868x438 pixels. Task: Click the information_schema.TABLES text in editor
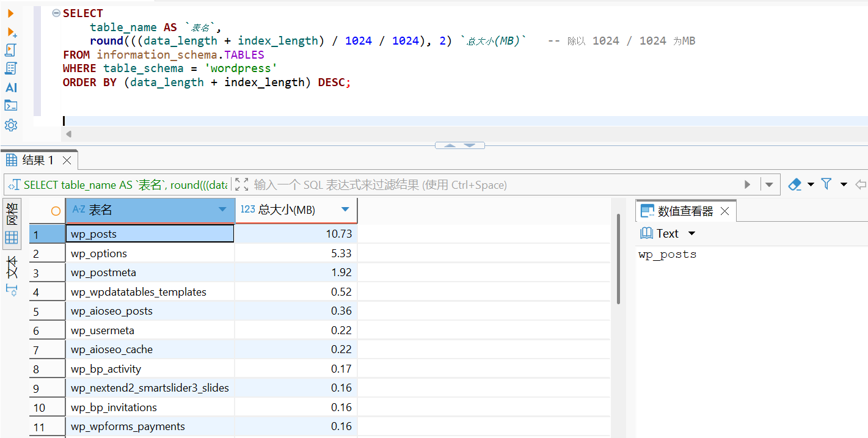click(x=180, y=54)
